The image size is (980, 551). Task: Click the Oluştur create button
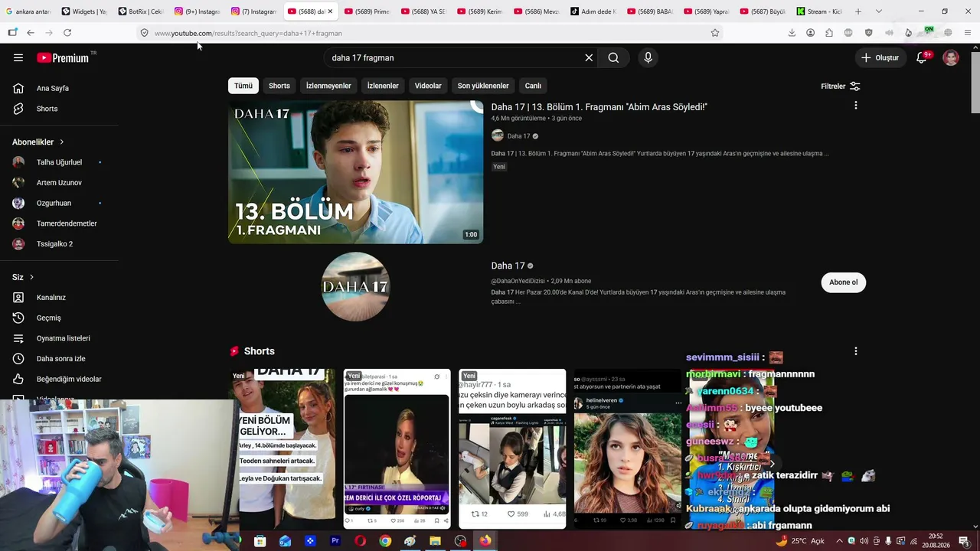point(881,57)
